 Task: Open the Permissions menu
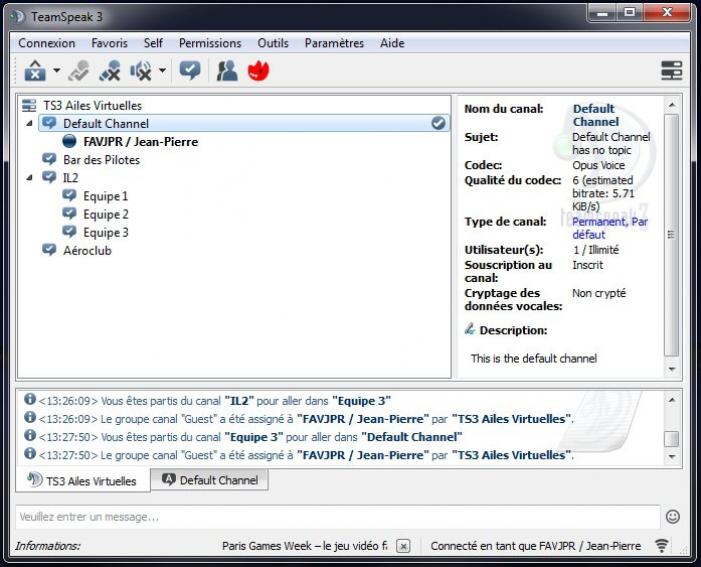(210, 43)
